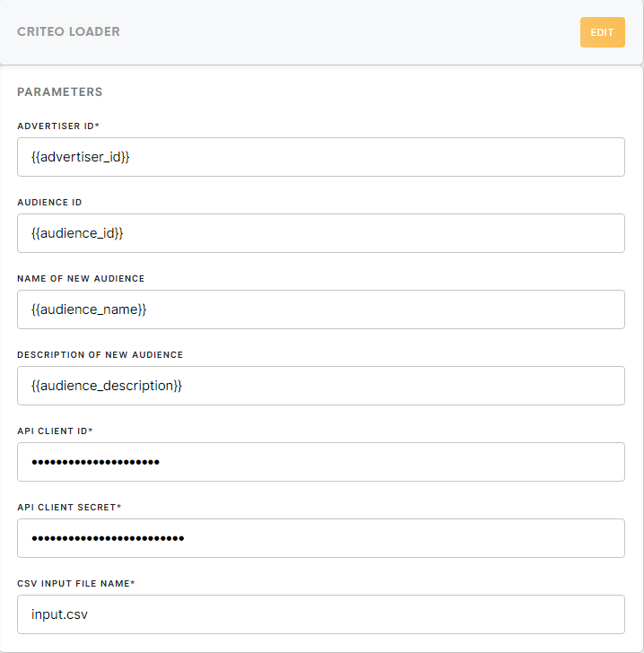Click the PARAMETERS section heading
This screenshot has height=653, width=644.
(59, 92)
